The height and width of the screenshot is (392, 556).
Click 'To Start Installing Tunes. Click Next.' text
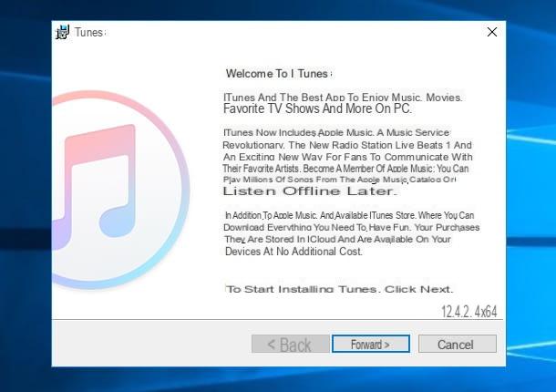339,289
